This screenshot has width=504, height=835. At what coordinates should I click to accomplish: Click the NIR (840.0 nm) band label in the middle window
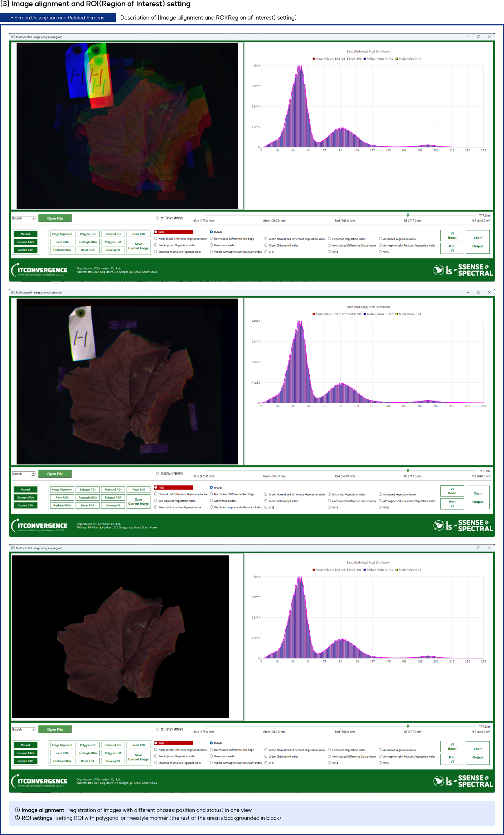pyautogui.click(x=481, y=476)
